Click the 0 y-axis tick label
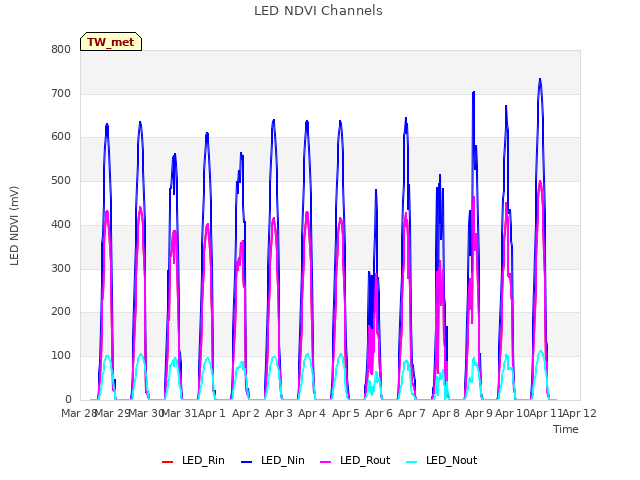 pyautogui.click(x=68, y=399)
